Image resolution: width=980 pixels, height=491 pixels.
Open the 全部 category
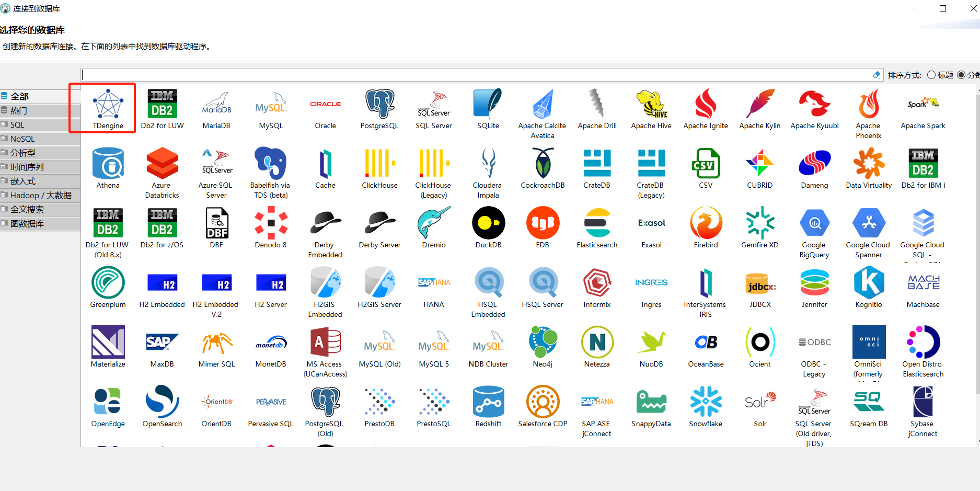40,96
